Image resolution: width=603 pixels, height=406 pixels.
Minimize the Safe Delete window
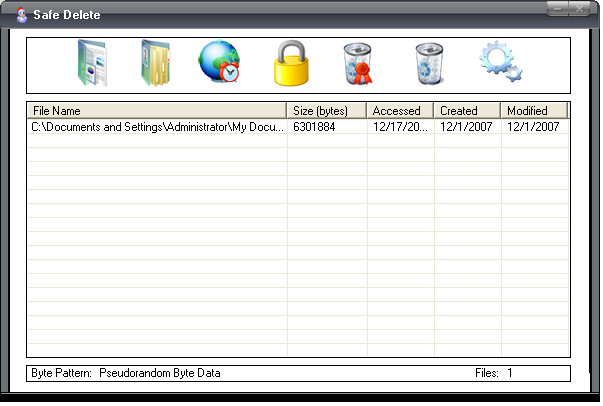pos(558,8)
